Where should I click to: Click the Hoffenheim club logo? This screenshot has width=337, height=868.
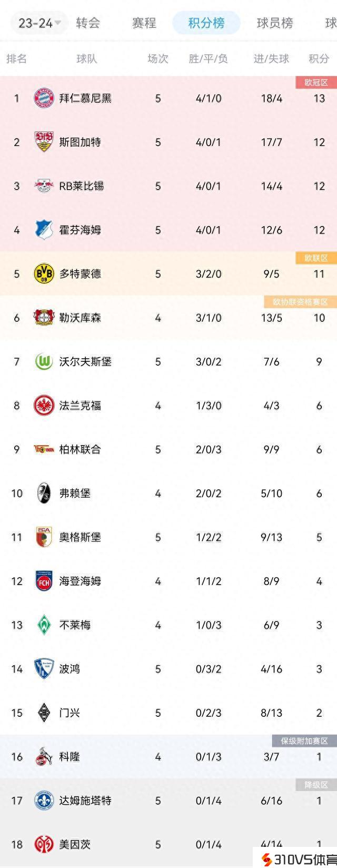[44, 230]
